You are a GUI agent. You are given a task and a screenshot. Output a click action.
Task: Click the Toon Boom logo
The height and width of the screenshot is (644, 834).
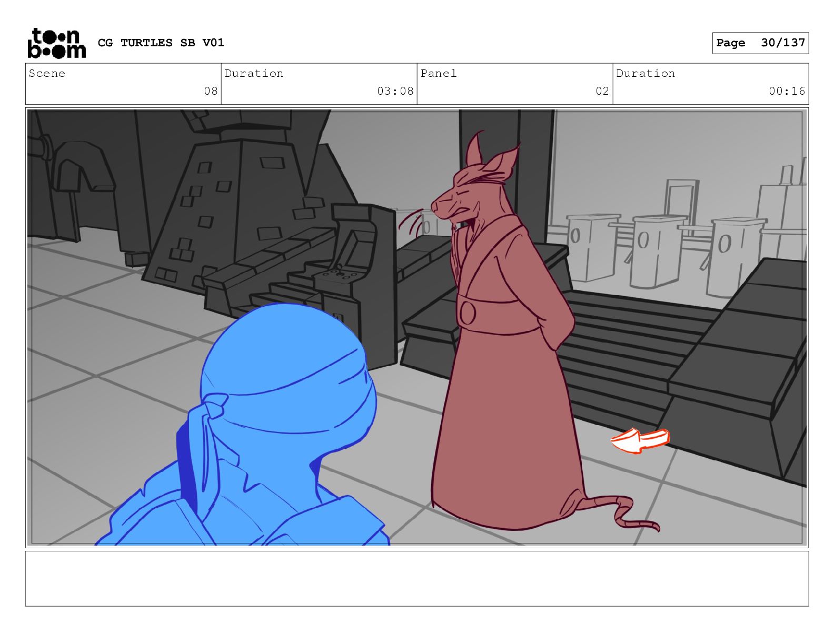56,43
